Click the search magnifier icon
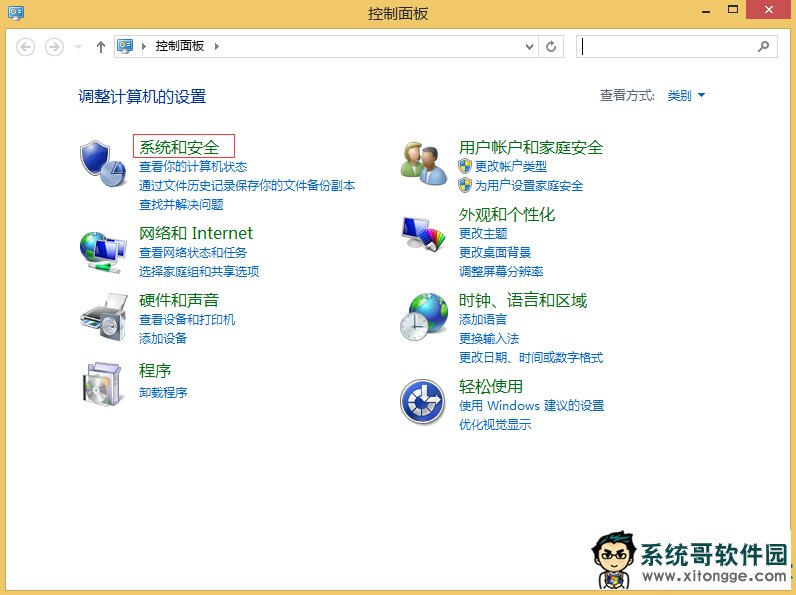Image resolution: width=796 pixels, height=595 pixels. click(x=763, y=47)
